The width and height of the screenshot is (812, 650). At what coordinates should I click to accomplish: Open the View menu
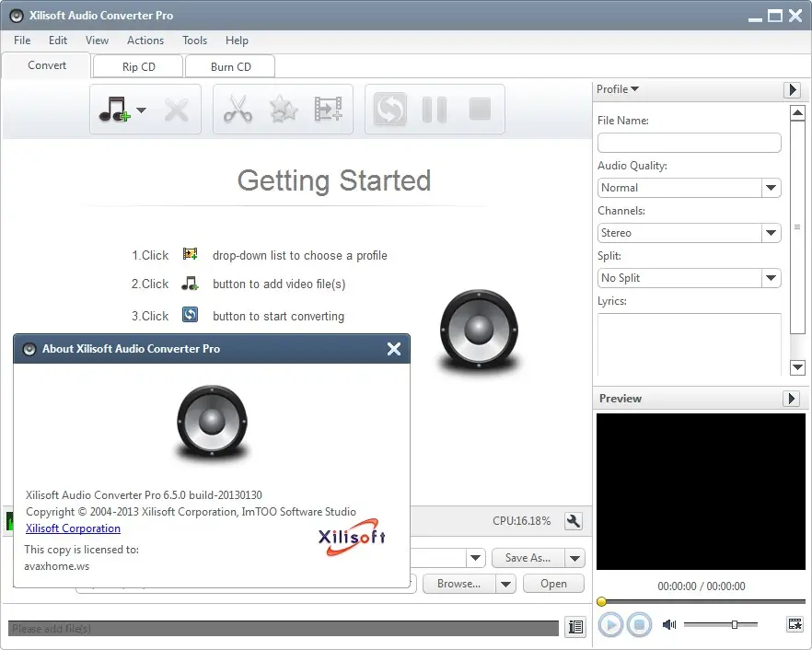pyautogui.click(x=97, y=41)
